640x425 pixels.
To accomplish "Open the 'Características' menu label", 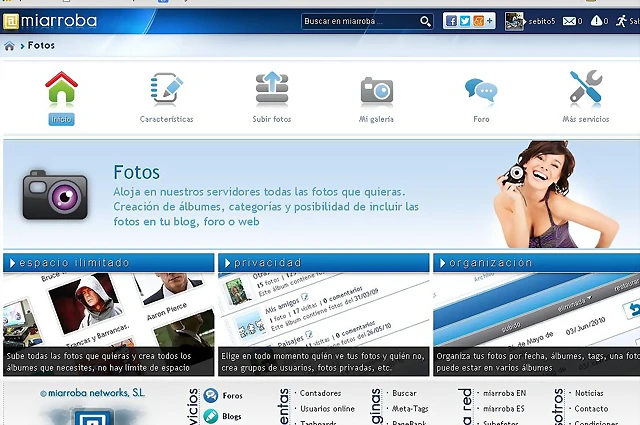I will (x=167, y=119).
